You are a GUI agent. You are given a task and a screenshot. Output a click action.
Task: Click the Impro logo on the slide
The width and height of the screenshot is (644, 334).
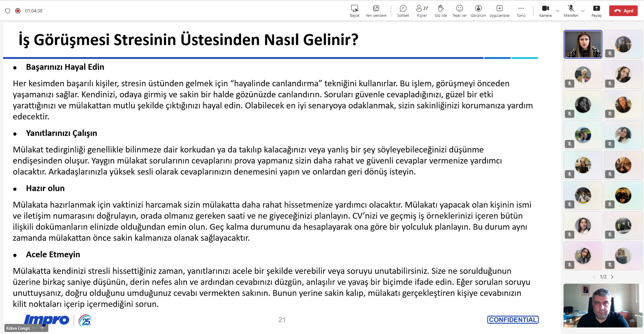click(47, 320)
